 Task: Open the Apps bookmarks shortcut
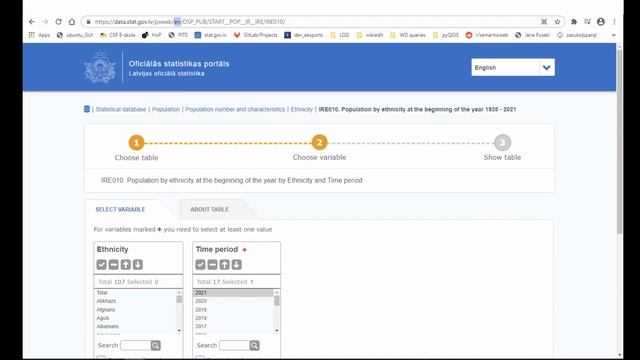click(x=39, y=35)
